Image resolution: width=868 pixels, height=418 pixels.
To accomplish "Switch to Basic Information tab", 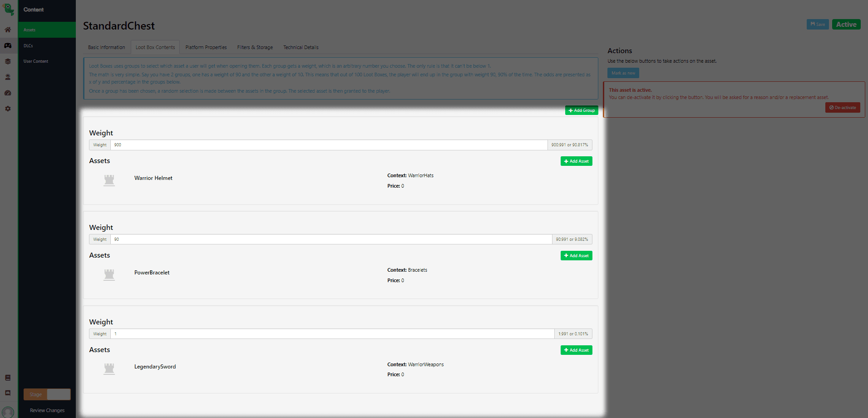I will point(107,47).
